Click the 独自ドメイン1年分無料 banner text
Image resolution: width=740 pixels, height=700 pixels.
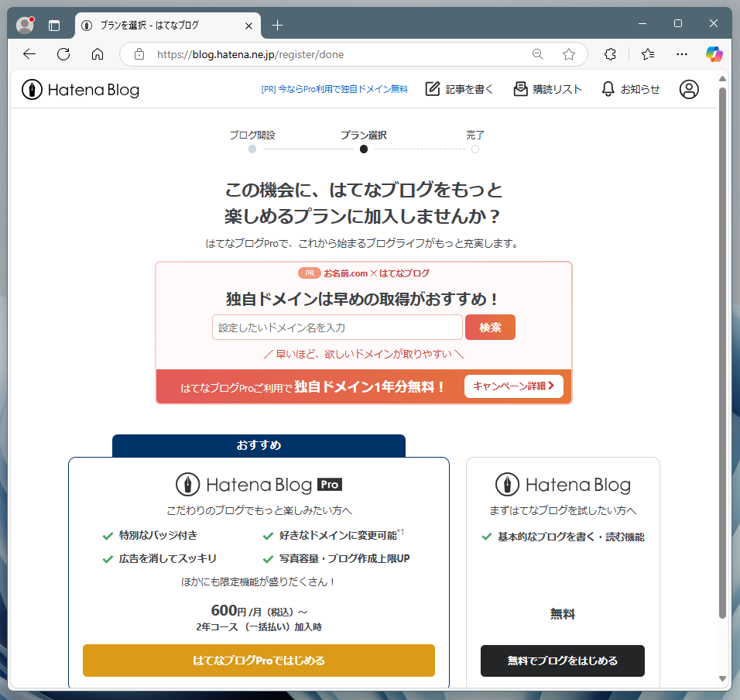(369, 387)
